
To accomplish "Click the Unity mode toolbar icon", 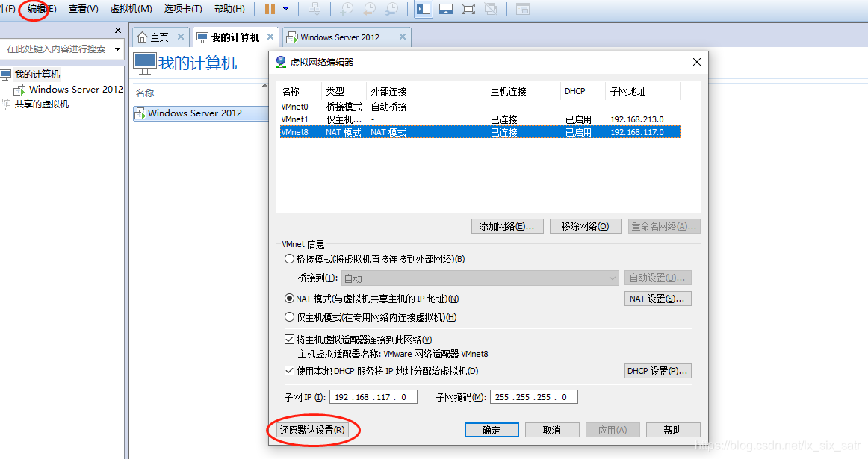I will click(x=491, y=9).
